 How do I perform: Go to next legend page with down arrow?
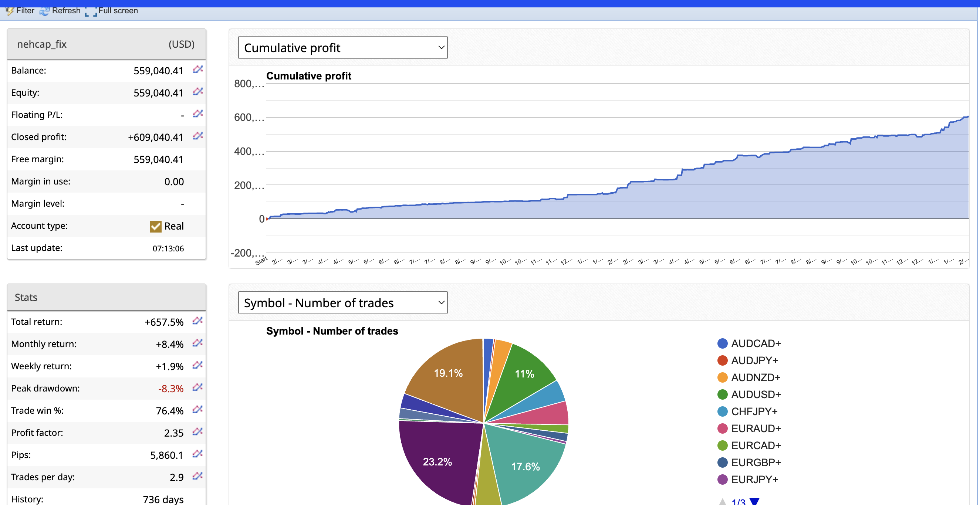(754, 501)
